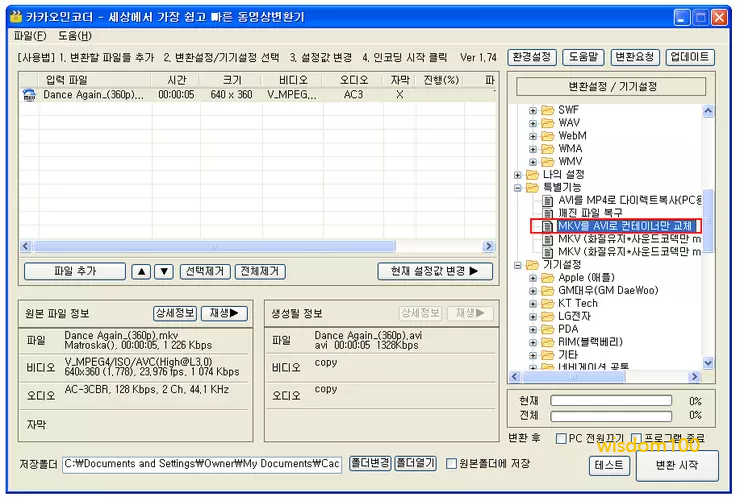The width and height of the screenshot is (740, 501).
Task: Enable PC 전원끄기 checkbox
Action: pos(559,439)
